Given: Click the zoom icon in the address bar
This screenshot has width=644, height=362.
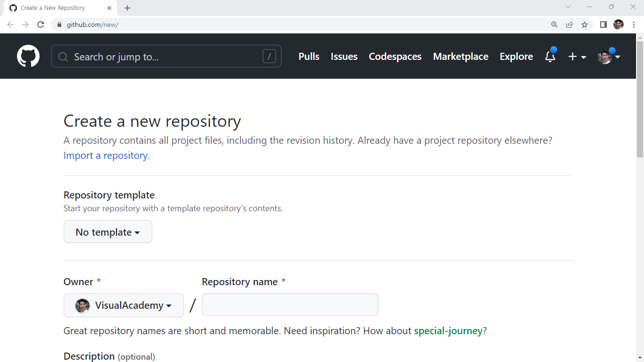Looking at the screenshot, I should [x=554, y=25].
